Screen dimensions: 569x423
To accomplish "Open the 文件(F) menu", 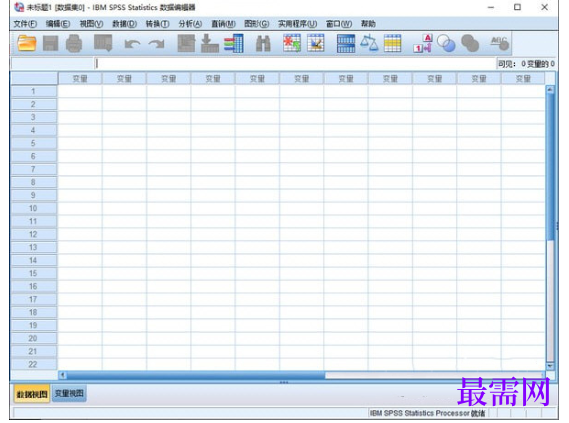I will point(25,24).
